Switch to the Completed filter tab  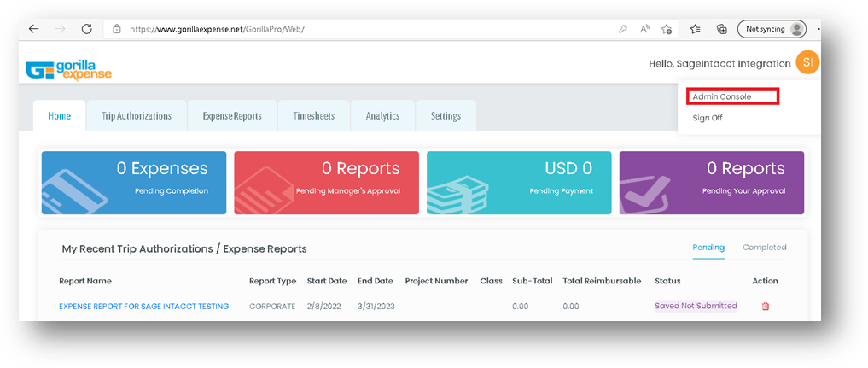tap(765, 248)
